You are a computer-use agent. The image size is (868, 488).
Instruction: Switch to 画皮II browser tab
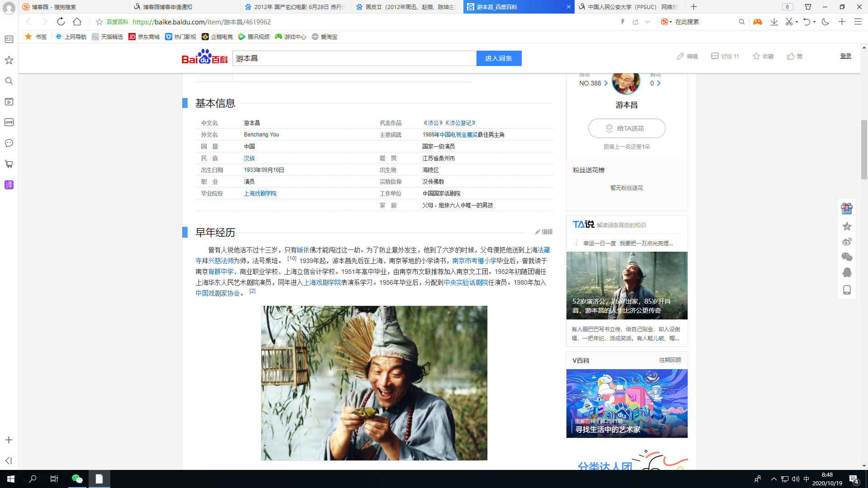(x=407, y=7)
